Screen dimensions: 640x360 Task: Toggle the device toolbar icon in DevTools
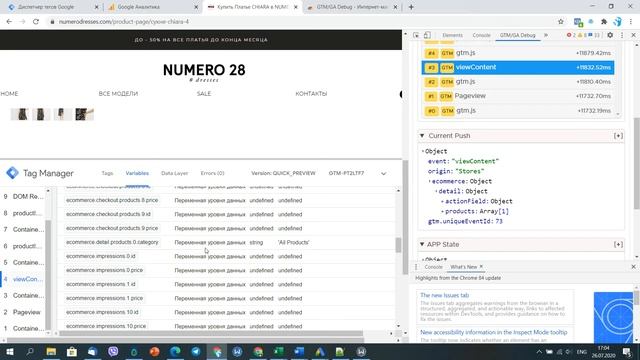(427, 36)
